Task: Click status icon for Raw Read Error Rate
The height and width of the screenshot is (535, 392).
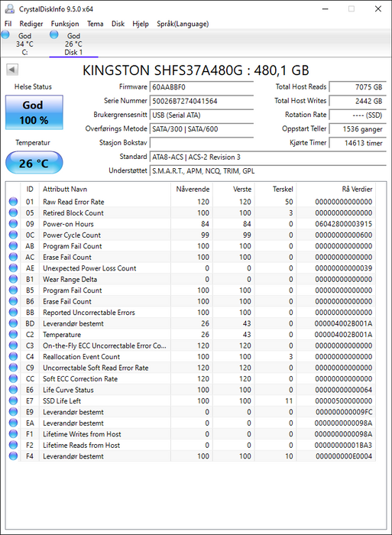Action: tap(13, 202)
